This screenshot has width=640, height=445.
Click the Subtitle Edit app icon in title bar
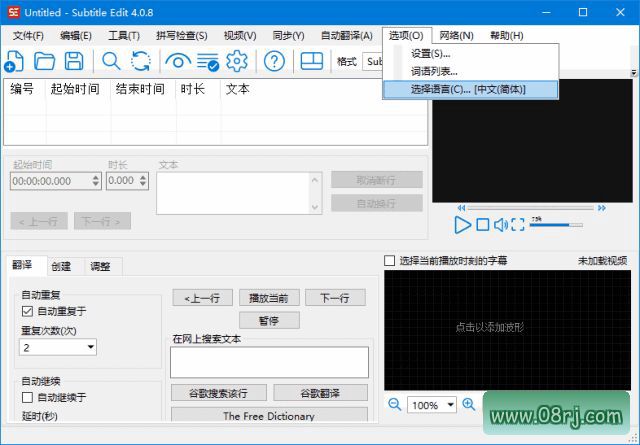pyautogui.click(x=13, y=12)
